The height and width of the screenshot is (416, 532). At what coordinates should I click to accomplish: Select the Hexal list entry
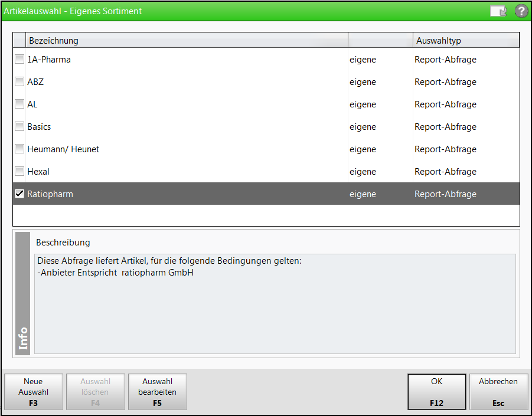[x=38, y=172]
